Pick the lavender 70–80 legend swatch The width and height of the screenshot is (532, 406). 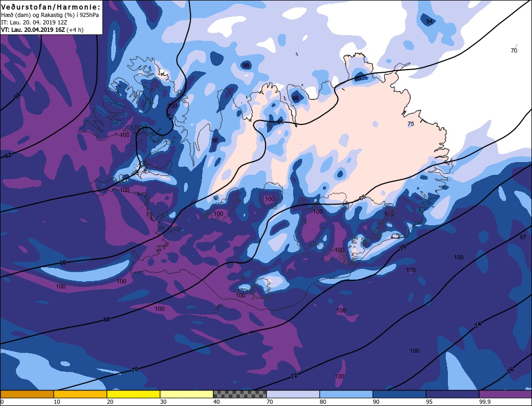click(x=293, y=394)
